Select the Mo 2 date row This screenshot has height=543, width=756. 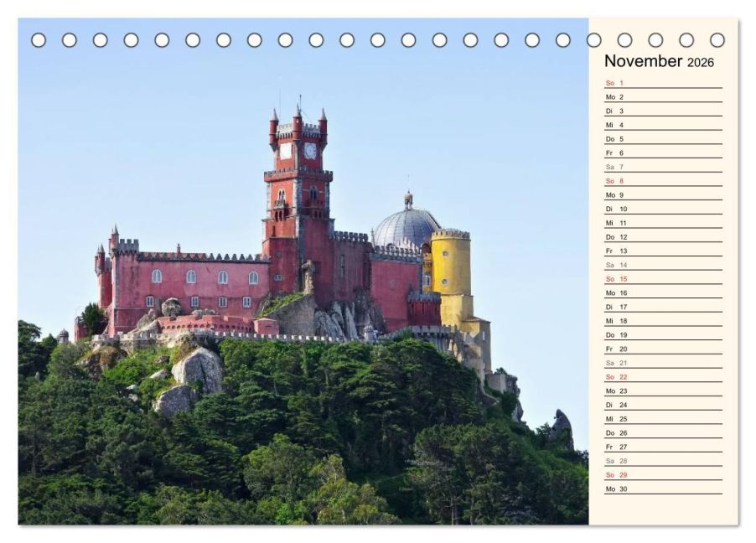[664, 97]
